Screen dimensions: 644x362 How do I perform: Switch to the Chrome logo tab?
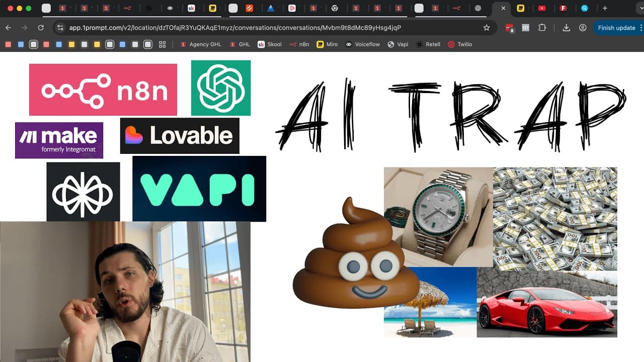335,8
